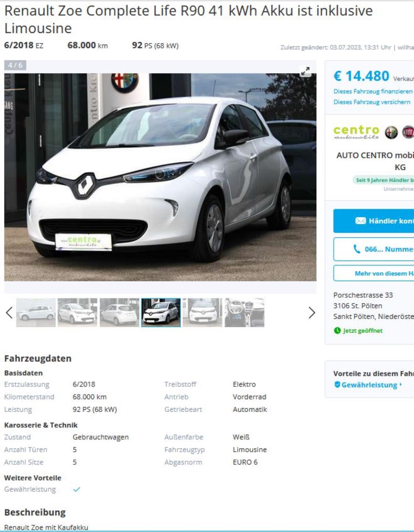The width and height of the screenshot is (414, 532).
Task: Show next thumbnails with right arrow
Action: point(311,313)
